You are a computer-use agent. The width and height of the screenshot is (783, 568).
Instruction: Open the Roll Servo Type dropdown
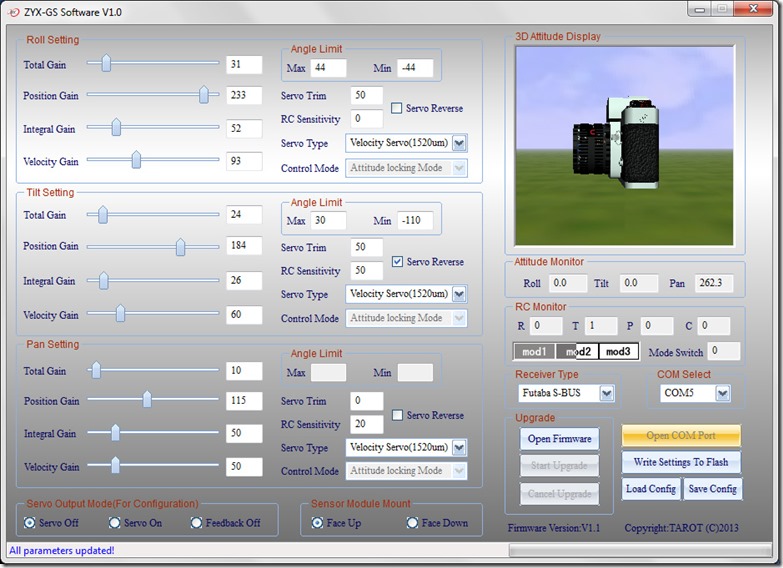(458, 143)
